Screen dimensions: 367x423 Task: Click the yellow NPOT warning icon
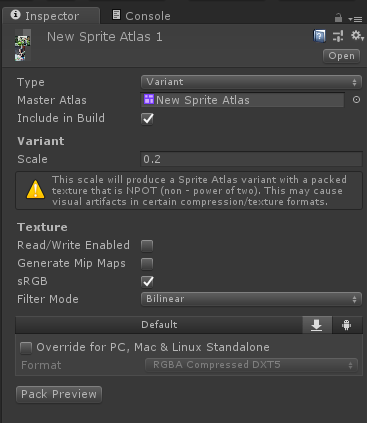tap(35, 189)
